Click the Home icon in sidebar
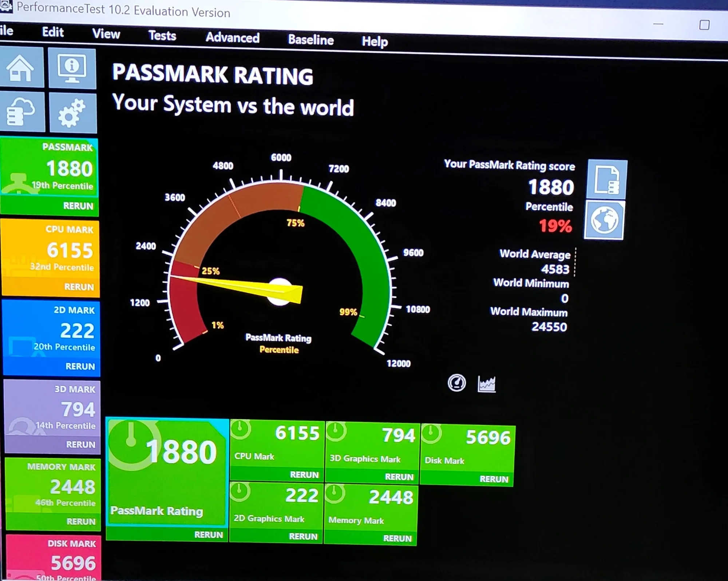This screenshot has width=728, height=581. coord(21,68)
